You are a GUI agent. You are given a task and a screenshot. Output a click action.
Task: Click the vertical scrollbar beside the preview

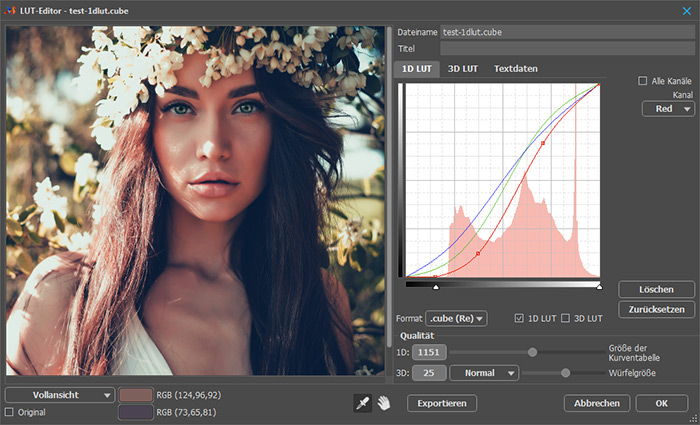click(389, 188)
